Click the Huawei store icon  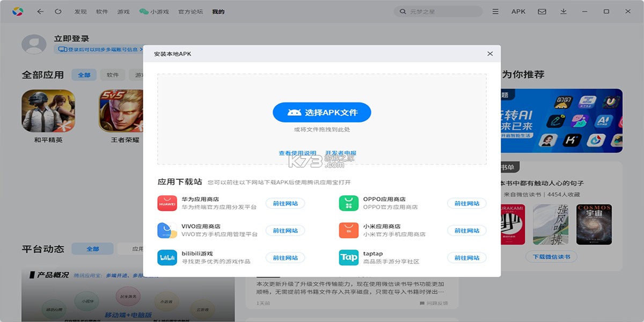pos(167,203)
